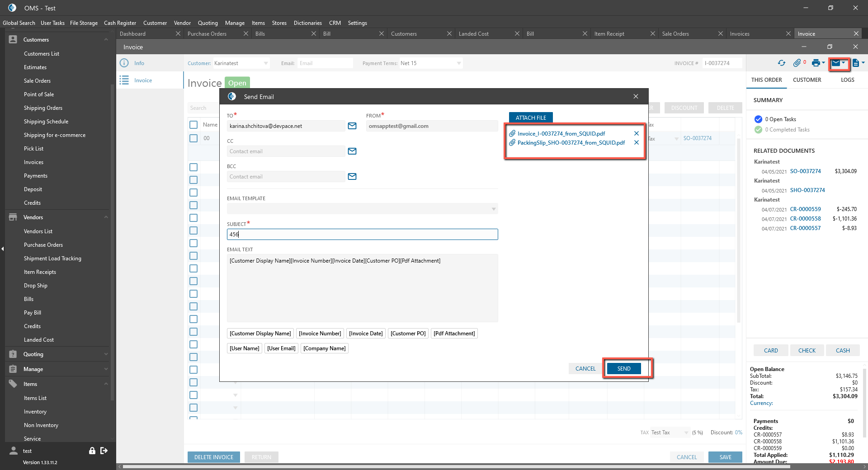Open the Dictionaries menu
This screenshot has width=868, height=470.
(x=307, y=23)
